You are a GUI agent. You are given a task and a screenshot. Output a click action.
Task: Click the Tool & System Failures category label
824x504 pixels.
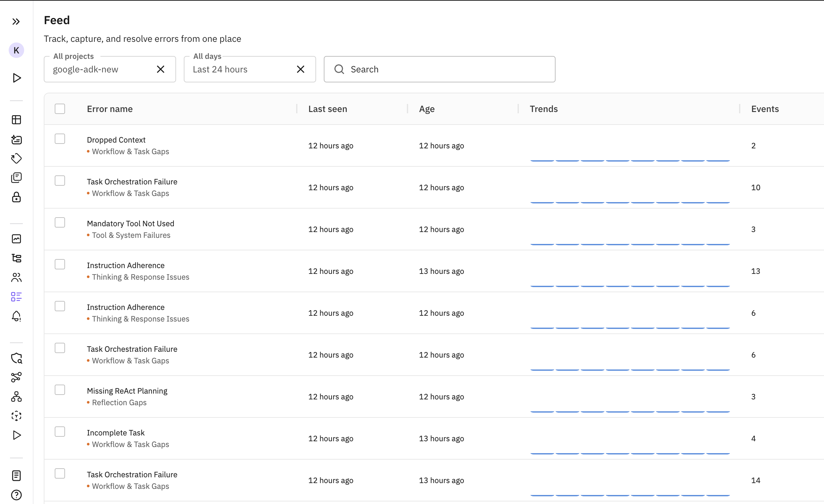click(131, 235)
